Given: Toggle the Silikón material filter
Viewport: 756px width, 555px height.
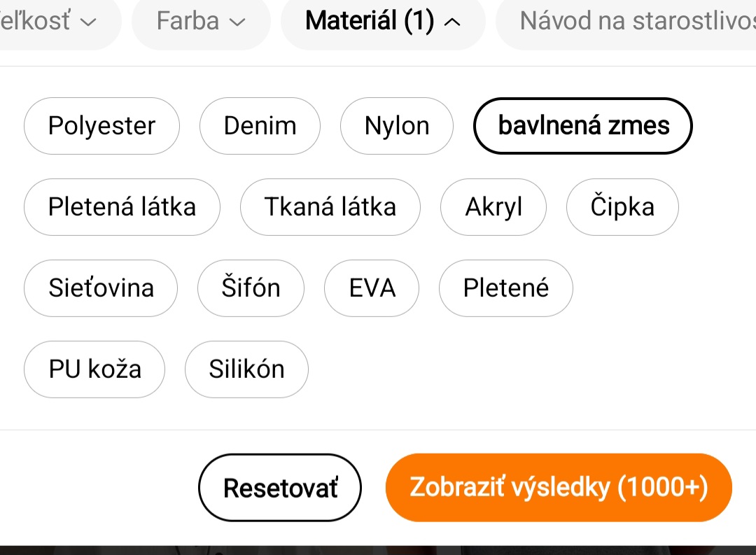Looking at the screenshot, I should click(246, 370).
